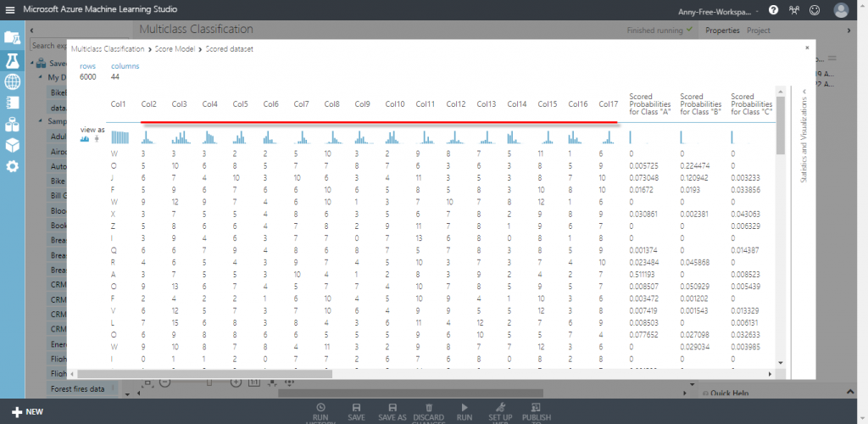This screenshot has width=868, height=424.
Task: Open the hamburger navigation menu
Action: (x=10, y=10)
